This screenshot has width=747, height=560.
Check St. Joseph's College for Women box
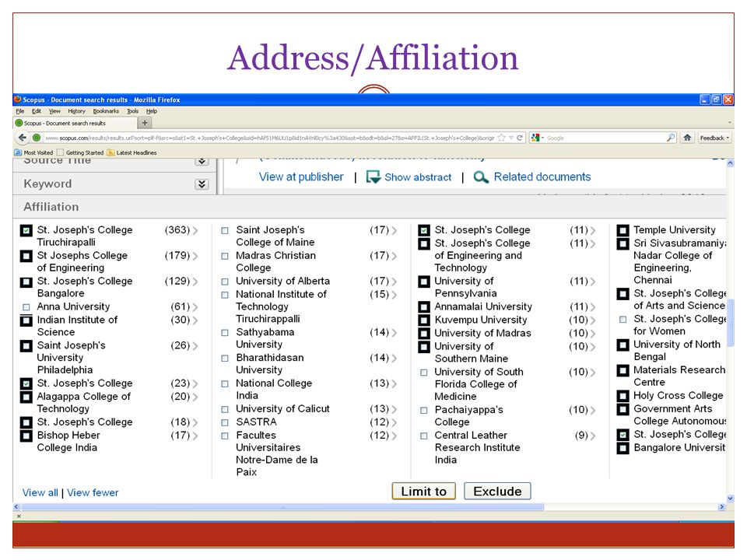(622, 320)
